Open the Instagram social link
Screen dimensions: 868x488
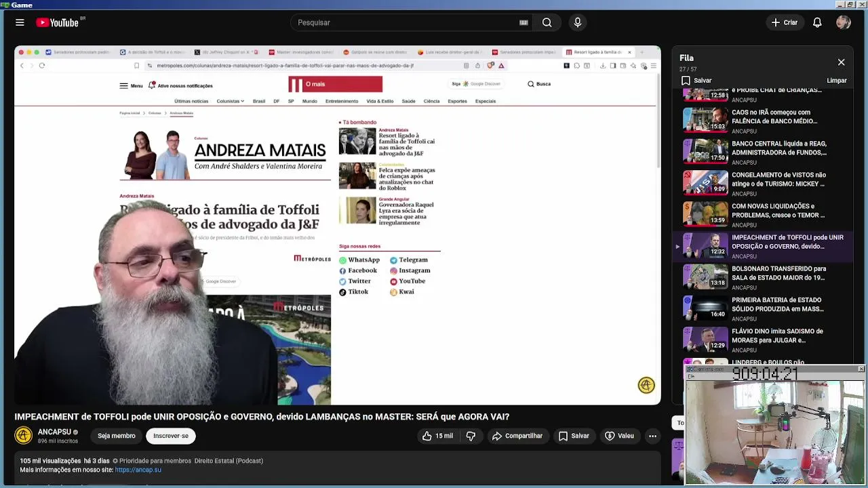tap(410, 270)
